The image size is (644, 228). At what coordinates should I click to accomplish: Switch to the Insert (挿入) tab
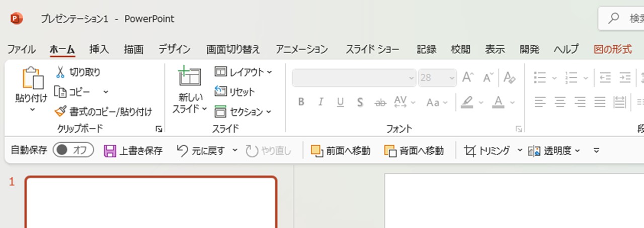(99, 49)
